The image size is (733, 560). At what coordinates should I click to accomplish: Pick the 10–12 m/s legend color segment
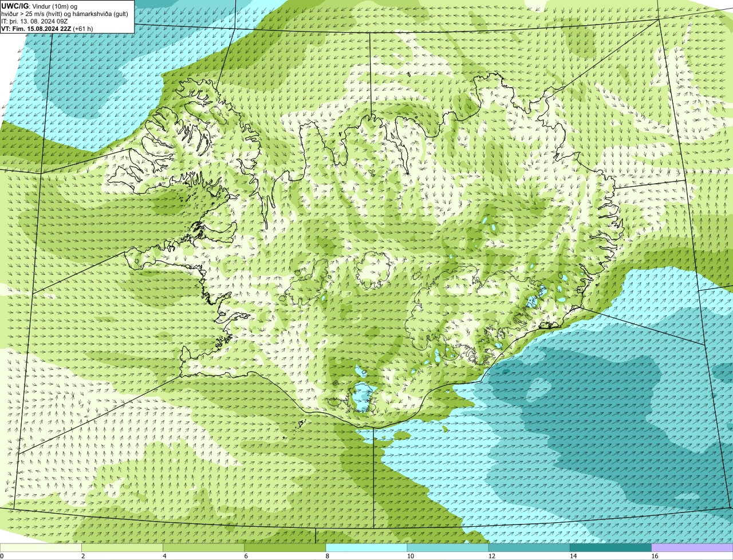click(448, 548)
